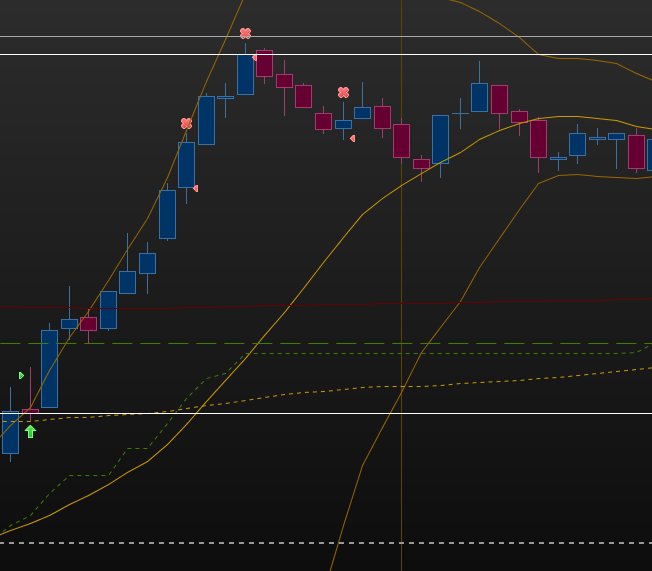Select the green long-dashed horizontal level line

tap(326, 344)
